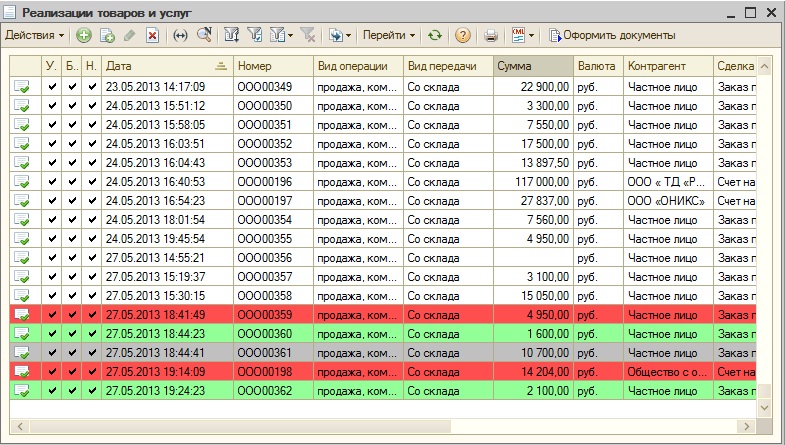This screenshot has width=785, height=445.
Task: Select the Общество с о... counterparty cell
Action: coord(668,372)
